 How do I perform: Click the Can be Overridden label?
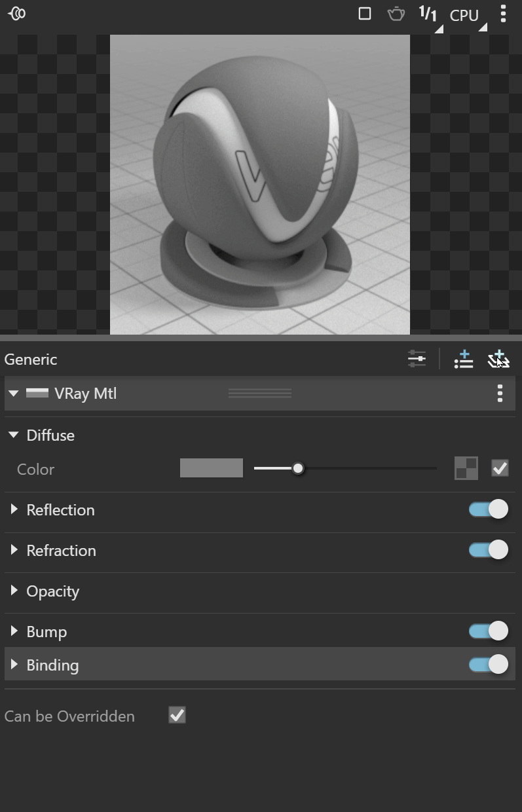click(69, 716)
